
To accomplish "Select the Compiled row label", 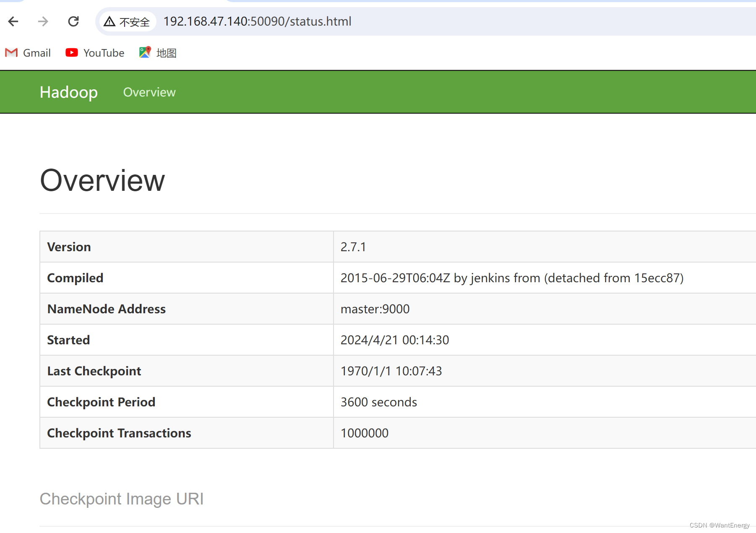I will [75, 278].
